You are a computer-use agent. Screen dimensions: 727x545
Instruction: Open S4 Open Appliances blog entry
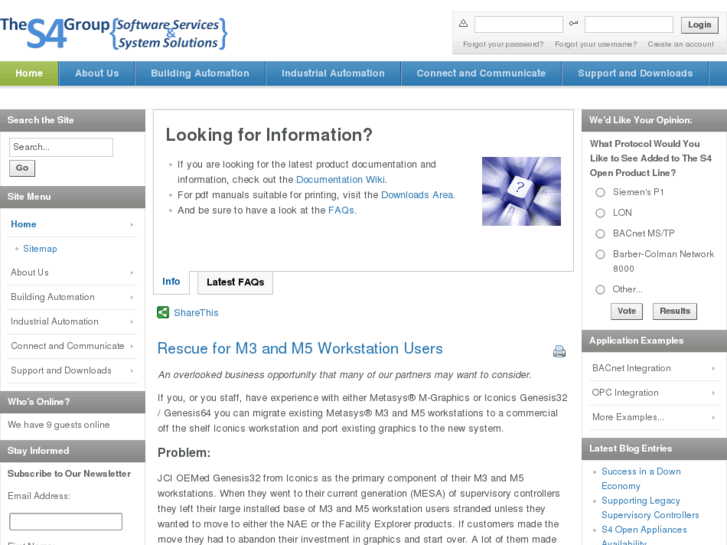tap(644, 535)
